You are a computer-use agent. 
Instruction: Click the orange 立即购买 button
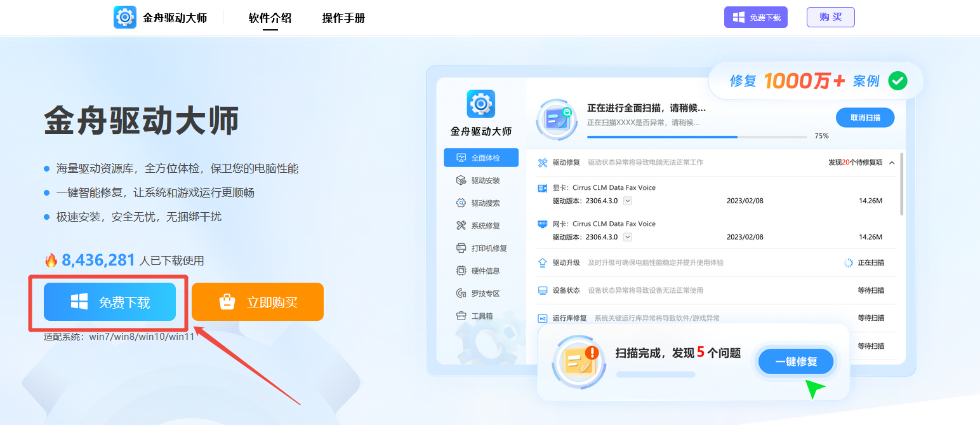(x=258, y=302)
